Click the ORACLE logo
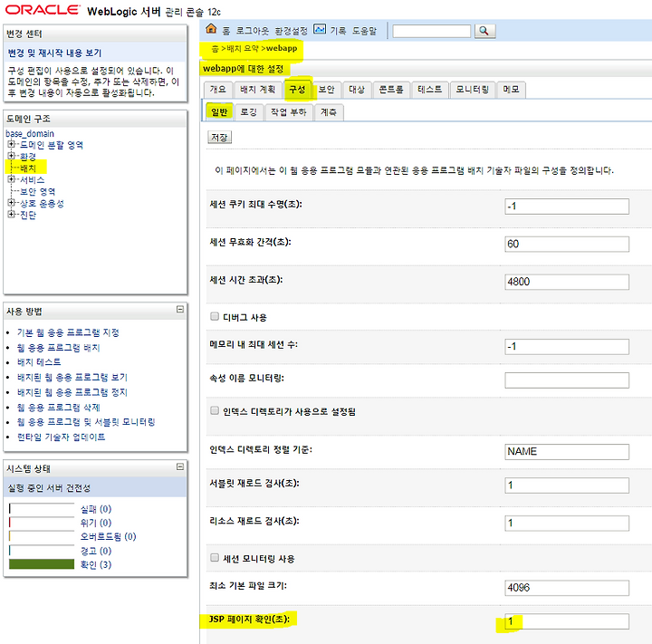Viewport: 652px width, 644px height. [x=43, y=10]
